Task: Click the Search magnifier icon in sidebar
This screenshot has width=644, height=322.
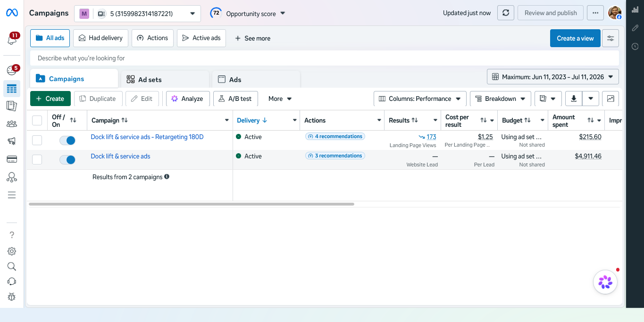Action: coord(12,266)
